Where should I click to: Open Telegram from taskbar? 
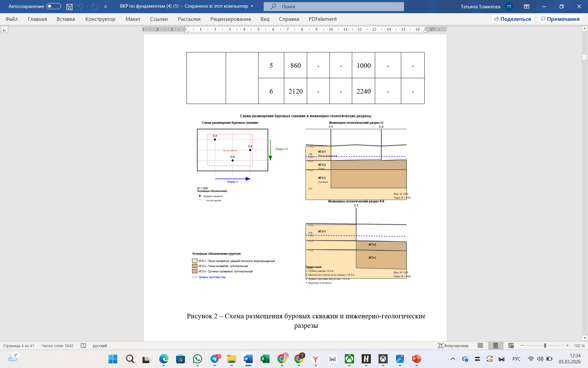pyautogui.click(x=215, y=359)
